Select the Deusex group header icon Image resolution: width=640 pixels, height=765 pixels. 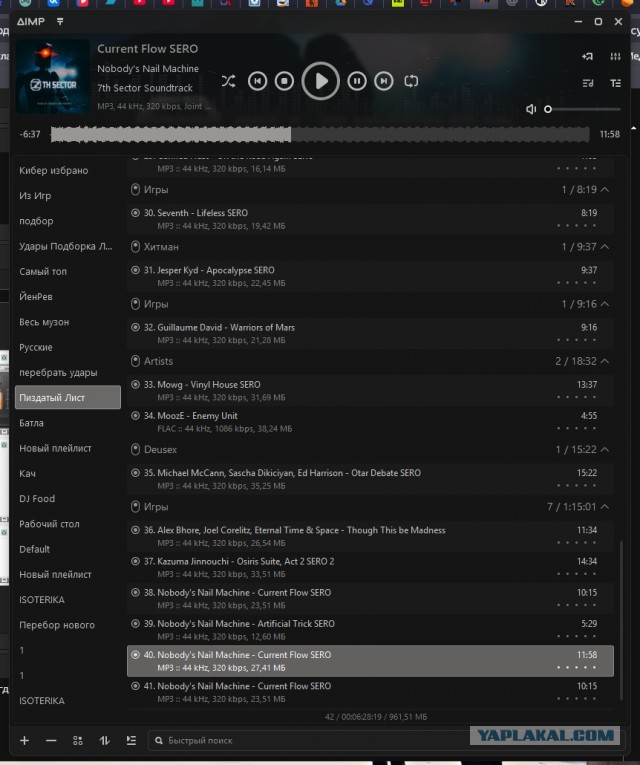[136, 449]
